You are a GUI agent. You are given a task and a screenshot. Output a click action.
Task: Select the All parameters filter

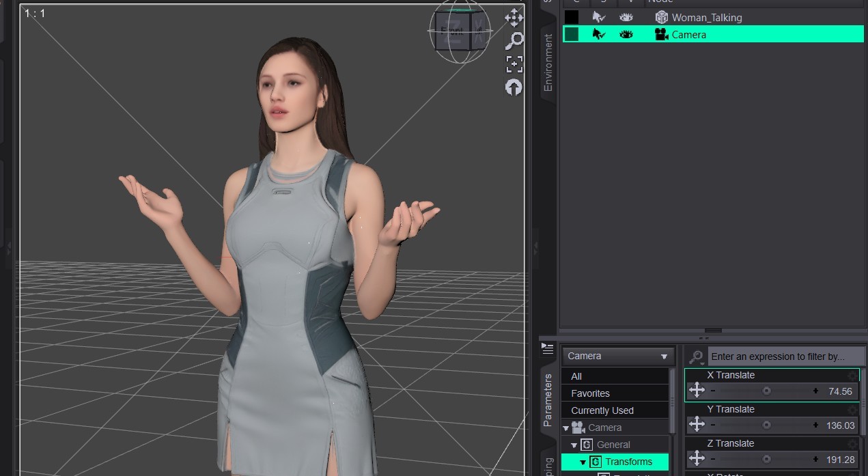coord(615,376)
